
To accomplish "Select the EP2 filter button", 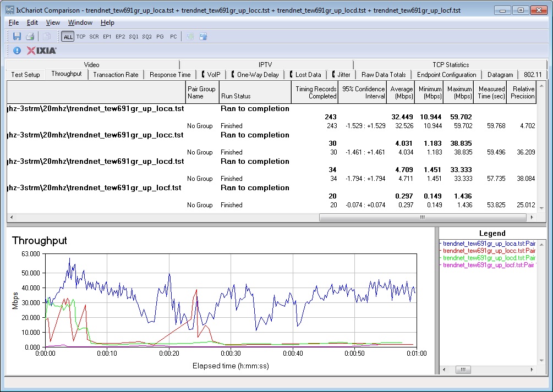I will click(121, 37).
